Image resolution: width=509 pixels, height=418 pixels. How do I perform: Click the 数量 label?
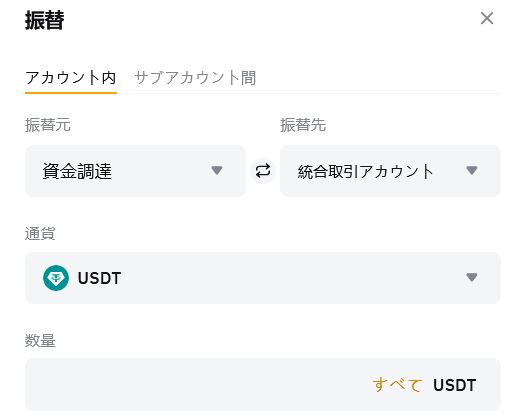[40, 340]
